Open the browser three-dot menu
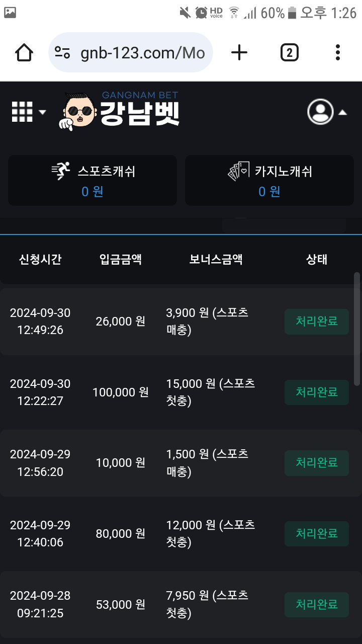Image resolution: width=362 pixels, height=644 pixels. [337, 52]
